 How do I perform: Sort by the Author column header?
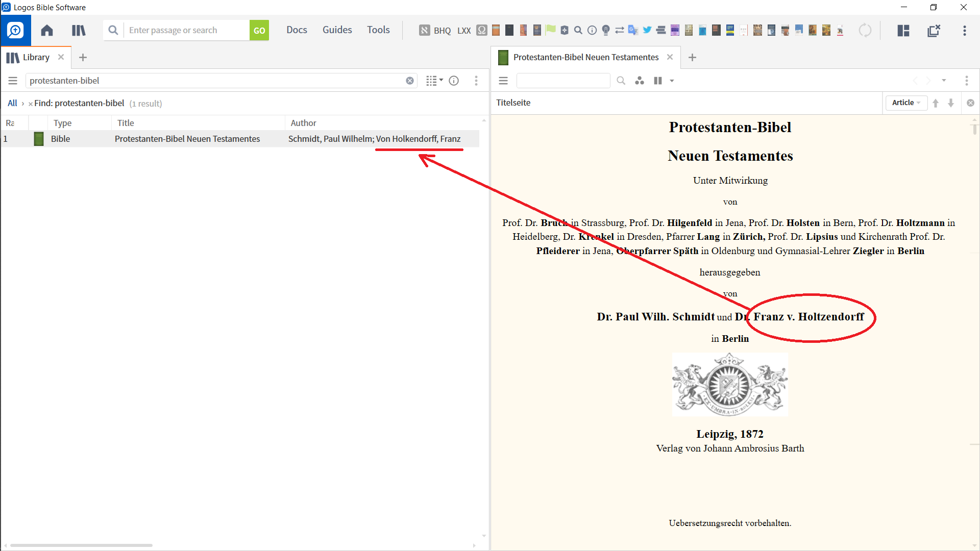(303, 123)
